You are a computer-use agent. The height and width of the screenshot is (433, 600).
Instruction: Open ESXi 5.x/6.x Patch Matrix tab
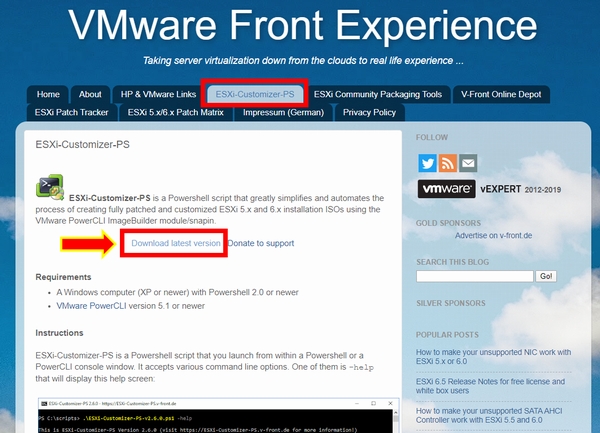click(176, 112)
